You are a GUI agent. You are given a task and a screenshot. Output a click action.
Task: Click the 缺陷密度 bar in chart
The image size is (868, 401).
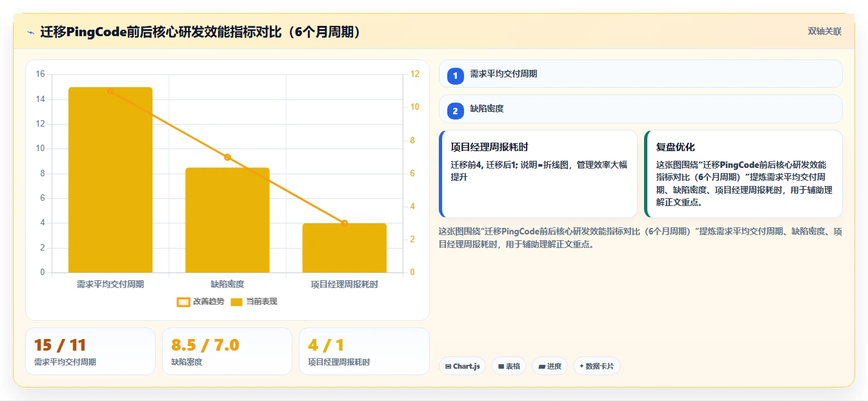coord(227,220)
